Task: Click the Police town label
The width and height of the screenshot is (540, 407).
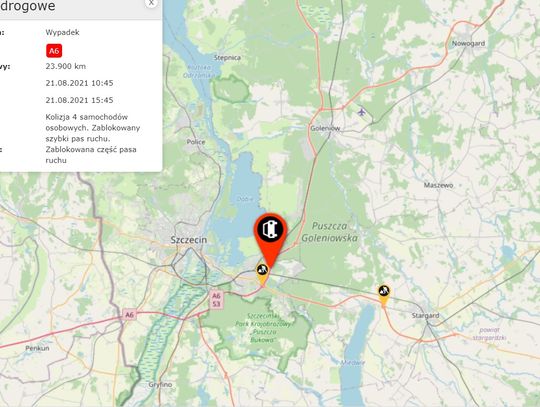Action: click(x=196, y=142)
